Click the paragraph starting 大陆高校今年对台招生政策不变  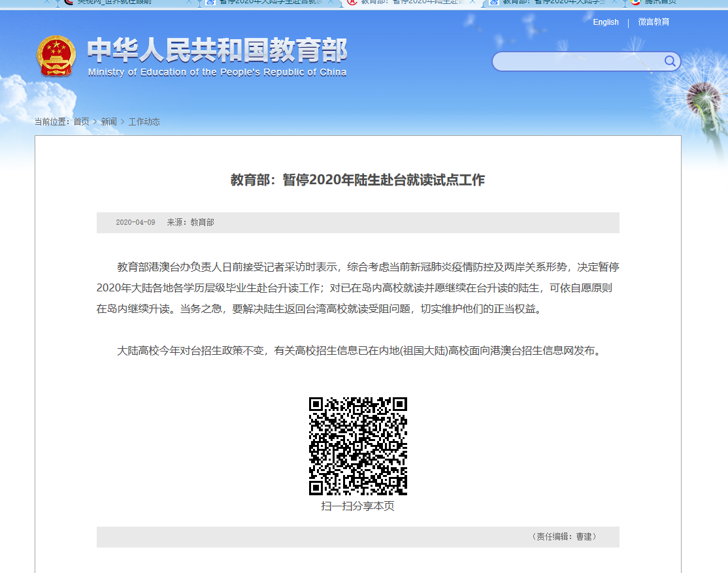click(360, 351)
